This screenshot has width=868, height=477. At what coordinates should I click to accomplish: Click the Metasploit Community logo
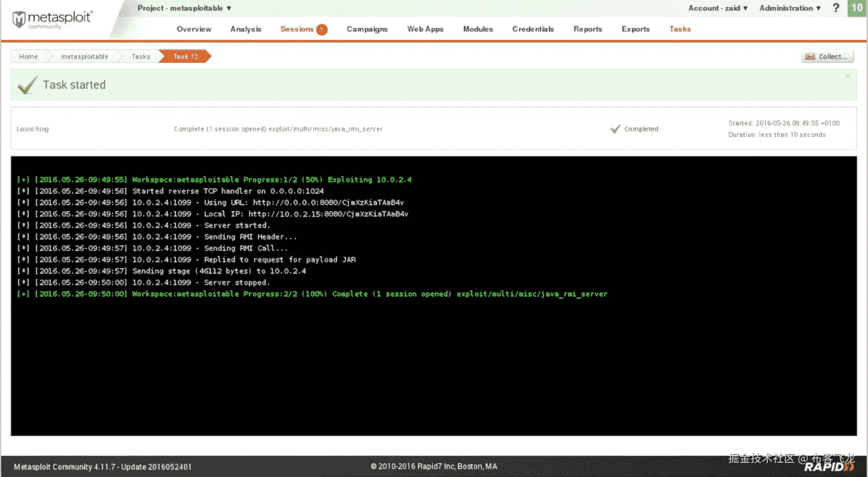(x=52, y=20)
